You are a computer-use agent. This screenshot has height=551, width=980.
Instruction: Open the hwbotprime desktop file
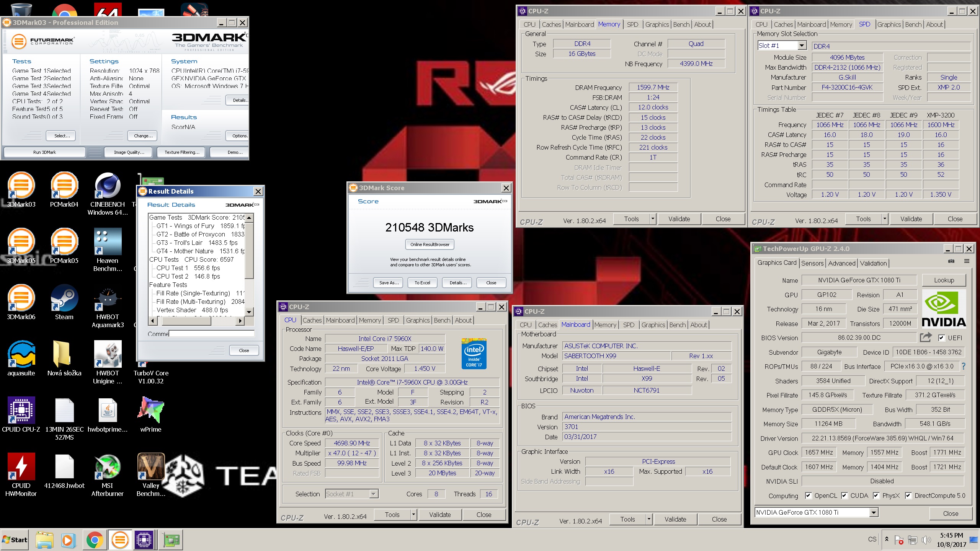[x=108, y=414]
